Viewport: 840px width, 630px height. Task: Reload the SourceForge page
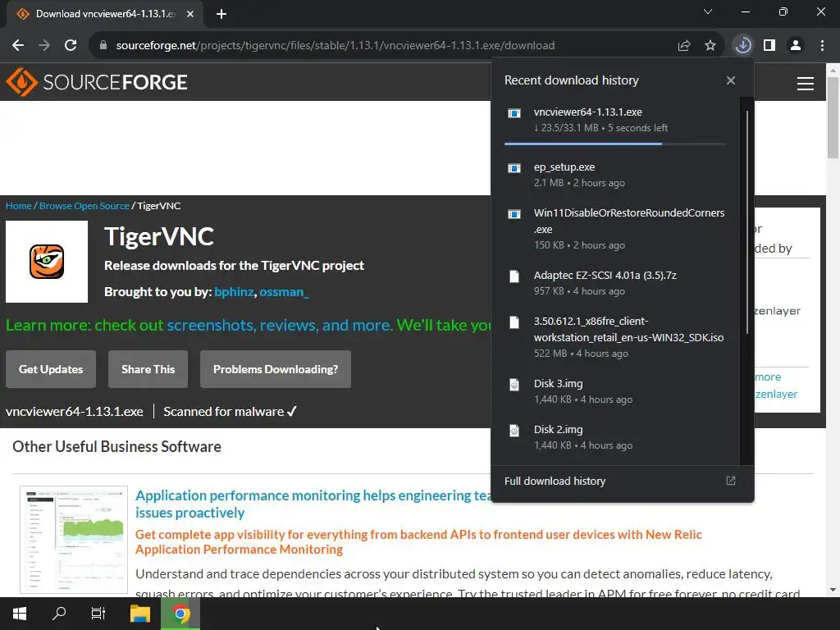(x=71, y=46)
